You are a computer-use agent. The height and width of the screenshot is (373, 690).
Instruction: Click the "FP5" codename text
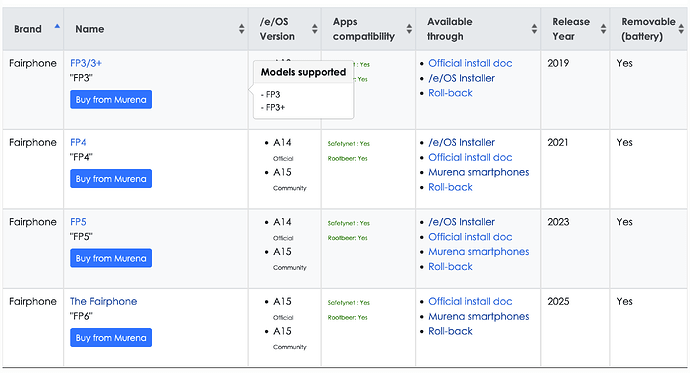(81, 237)
